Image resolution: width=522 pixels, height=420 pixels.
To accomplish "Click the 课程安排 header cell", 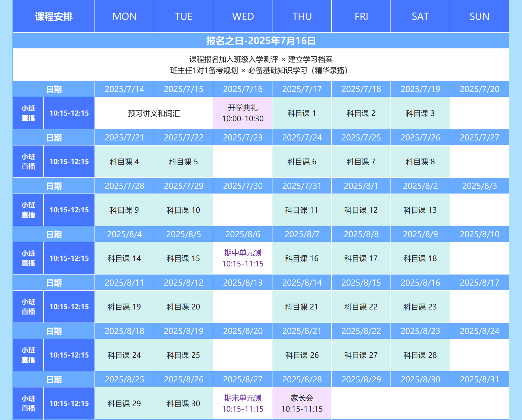I will tap(54, 16).
